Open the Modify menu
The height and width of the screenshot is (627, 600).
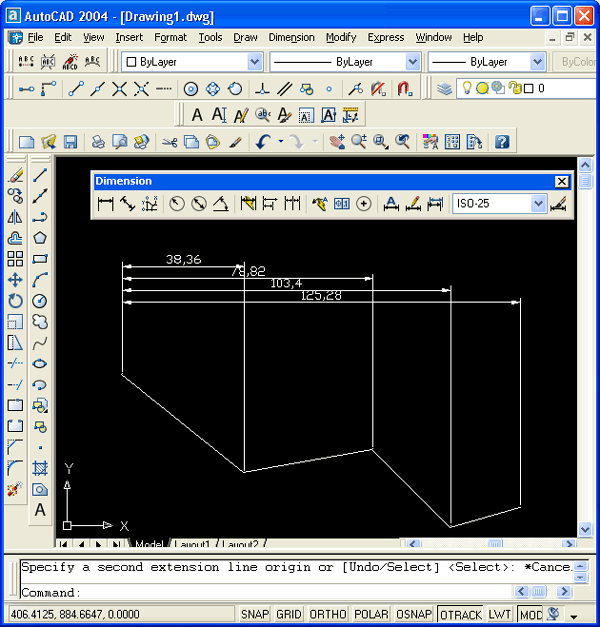click(x=340, y=37)
